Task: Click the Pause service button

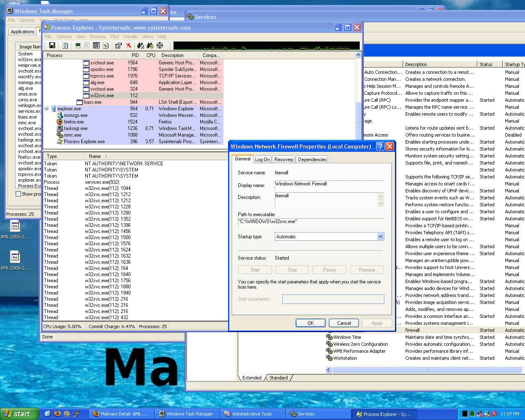Action: pyautogui.click(x=329, y=270)
